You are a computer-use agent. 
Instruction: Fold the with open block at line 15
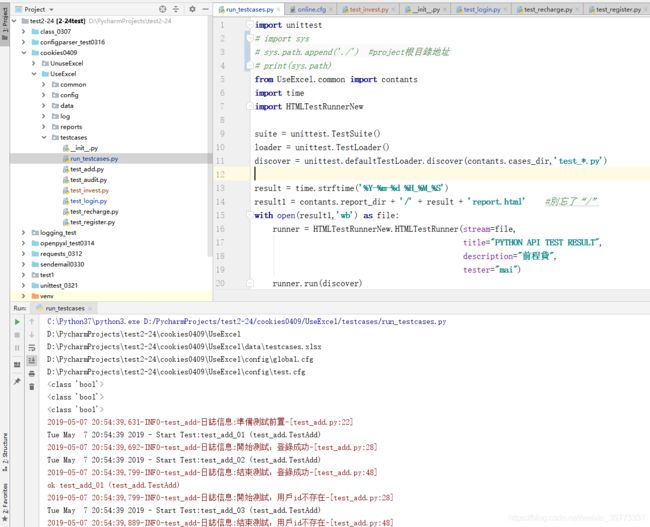(x=250, y=215)
